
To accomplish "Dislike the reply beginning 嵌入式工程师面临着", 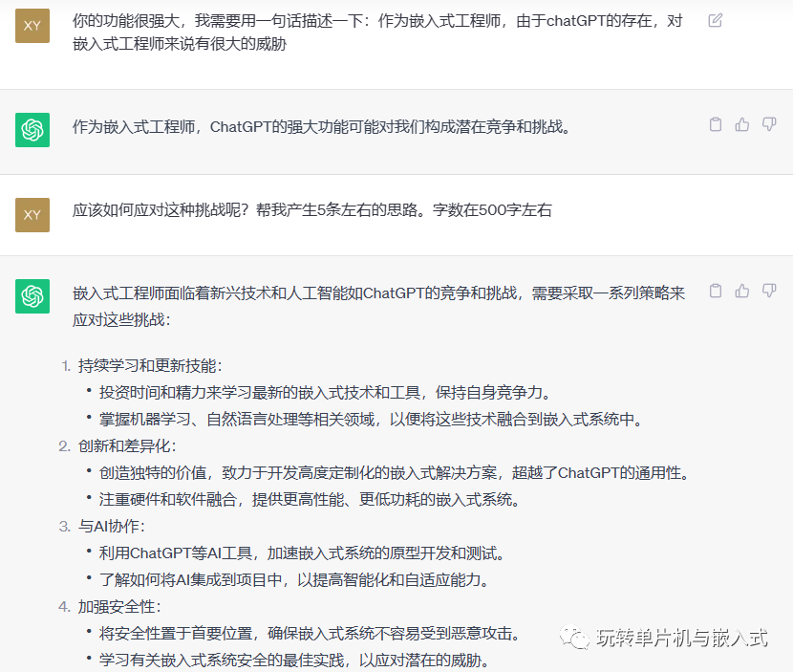I will [769, 291].
